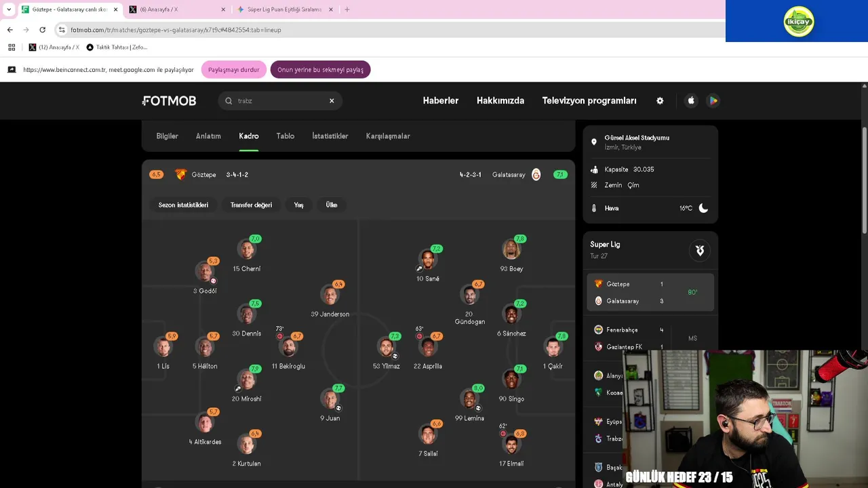Open Televizyon programları menu item
868x488 pixels.
pos(589,100)
